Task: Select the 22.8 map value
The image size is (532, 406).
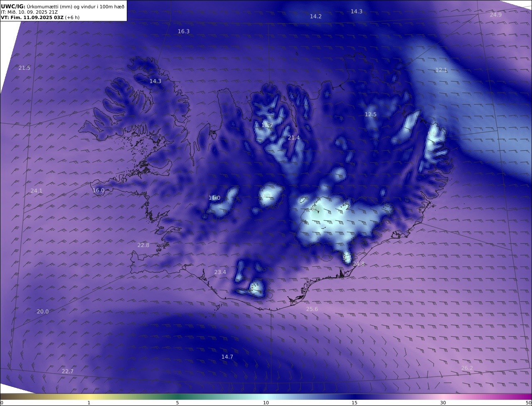Action: point(143,245)
